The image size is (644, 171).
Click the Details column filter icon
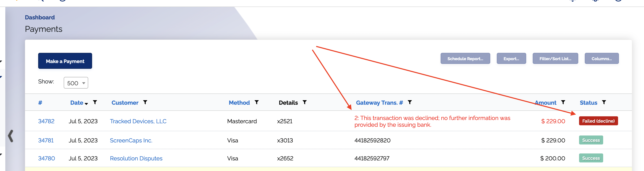point(304,102)
